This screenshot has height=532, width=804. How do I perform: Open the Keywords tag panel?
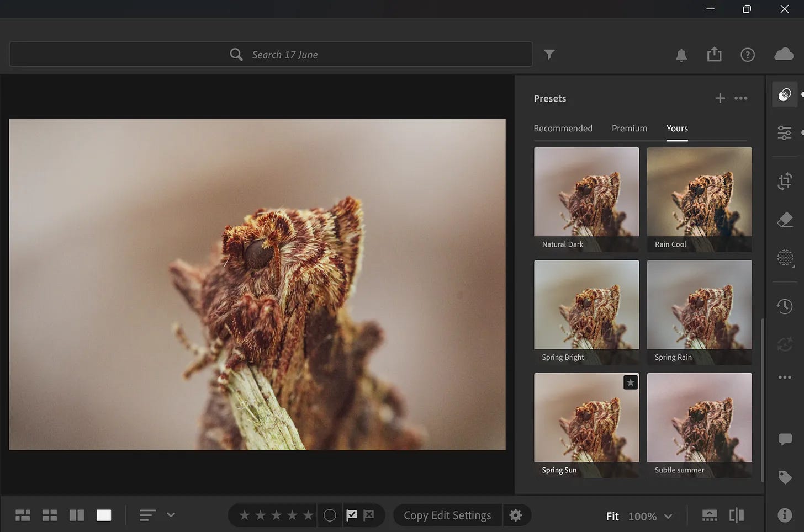pyautogui.click(x=784, y=477)
